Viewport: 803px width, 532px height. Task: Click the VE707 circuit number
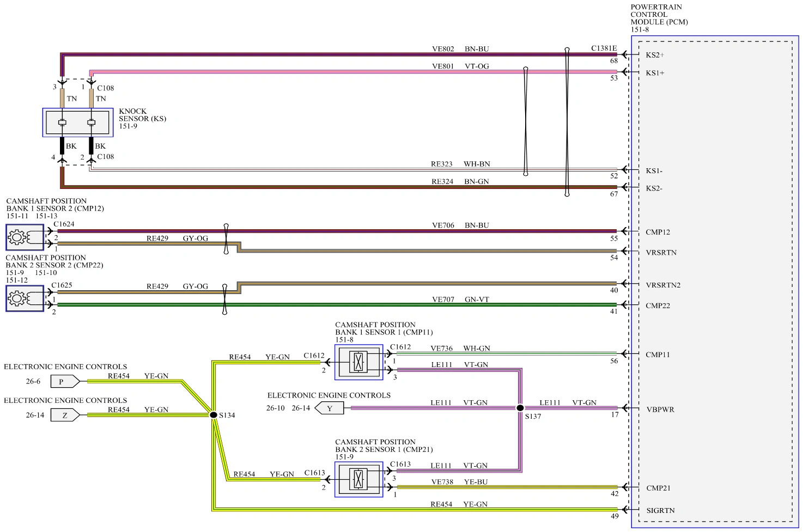tap(443, 299)
